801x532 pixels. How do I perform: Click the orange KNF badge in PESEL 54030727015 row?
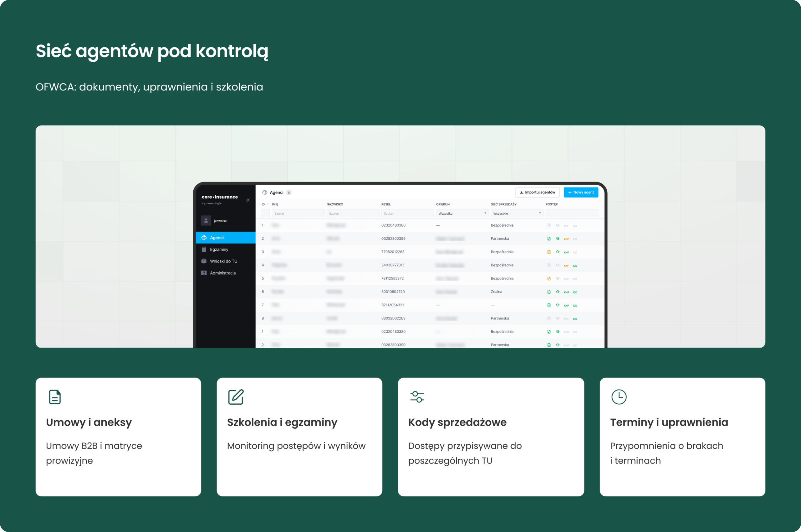[566, 266]
